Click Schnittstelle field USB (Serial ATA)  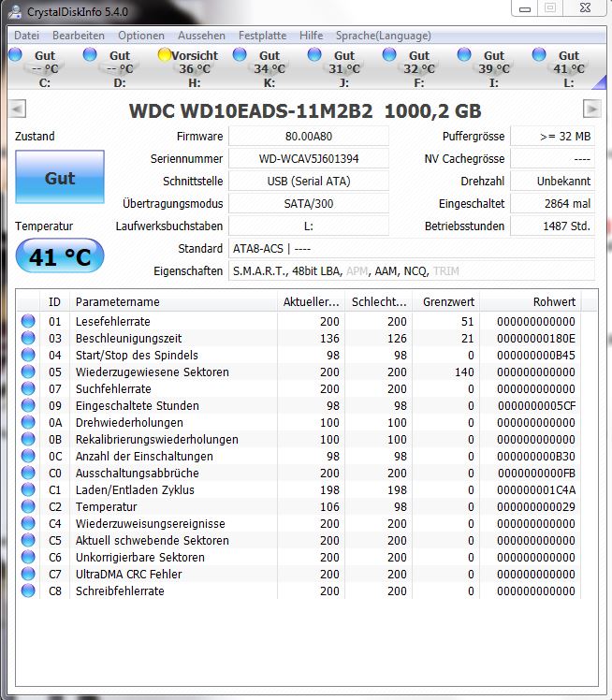tap(309, 181)
